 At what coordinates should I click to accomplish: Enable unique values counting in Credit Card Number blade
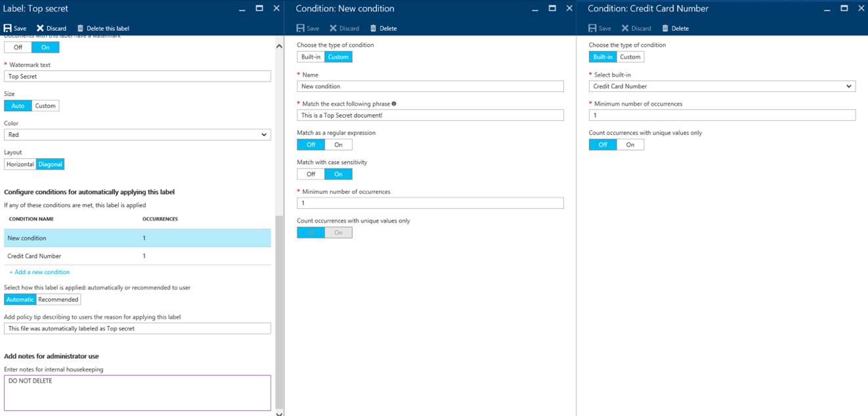tap(630, 145)
